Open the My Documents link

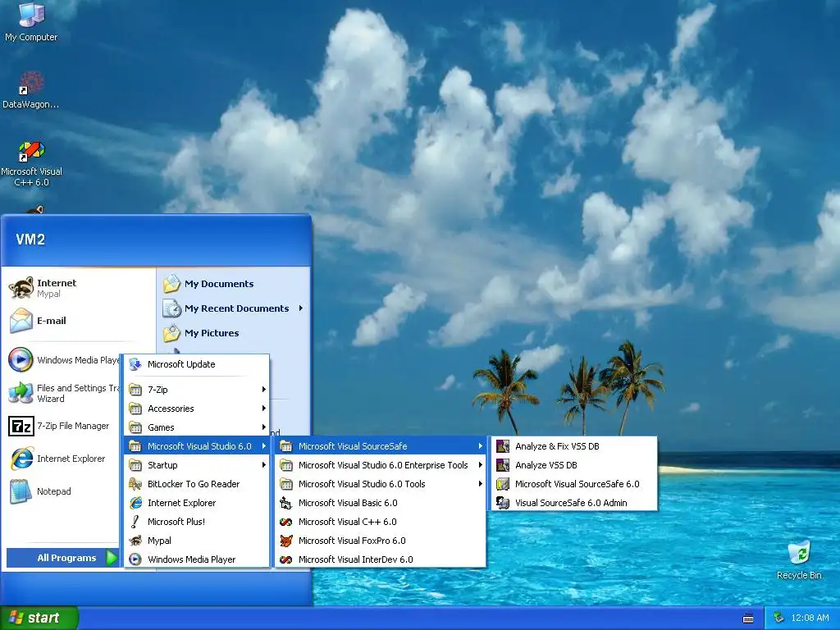(x=219, y=284)
